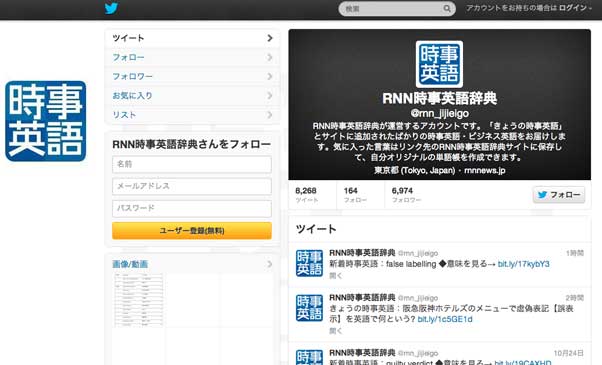Click the Twitter bird logo in top bar

[x=111, y=8]
